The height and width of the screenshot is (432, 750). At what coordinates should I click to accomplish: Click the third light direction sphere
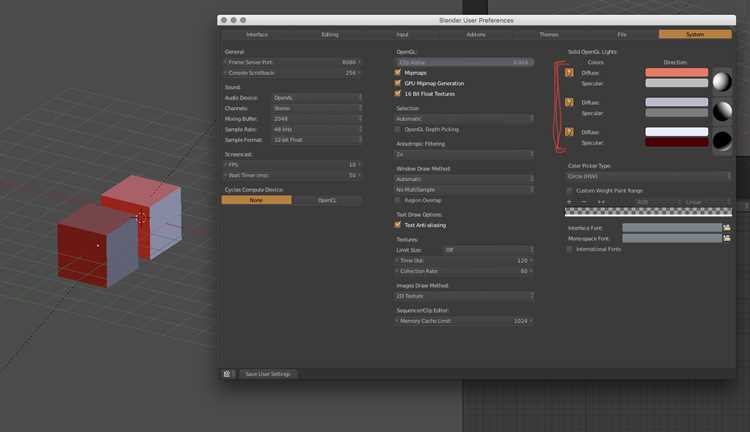click(722, 141)
